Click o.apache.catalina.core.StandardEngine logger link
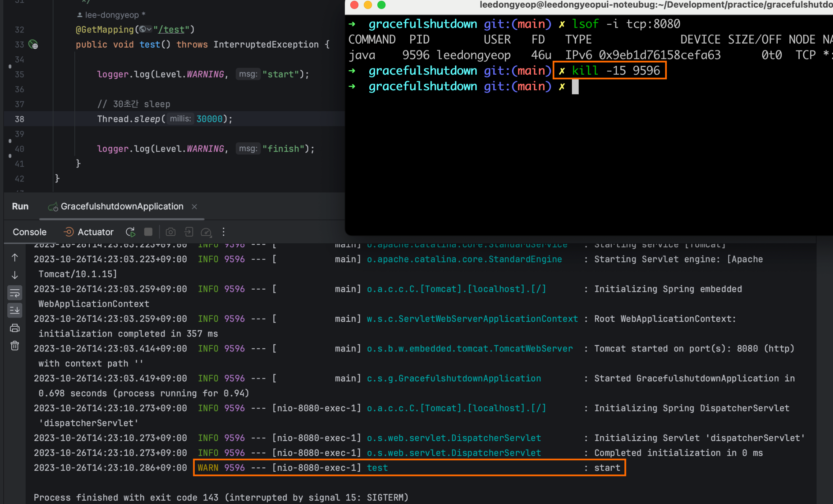Screen dimensions: 833x504 (464, 259)
